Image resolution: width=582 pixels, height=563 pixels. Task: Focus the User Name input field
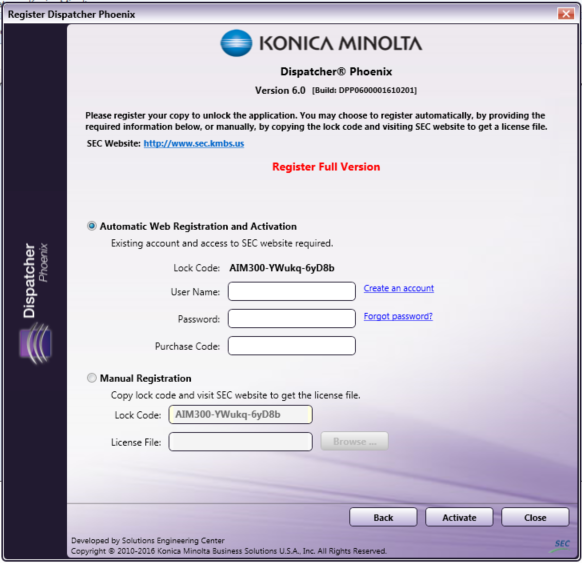coord(292,291)
